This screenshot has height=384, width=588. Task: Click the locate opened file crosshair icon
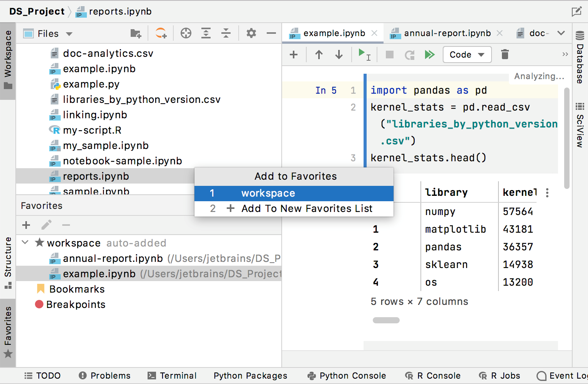[186, 33]
